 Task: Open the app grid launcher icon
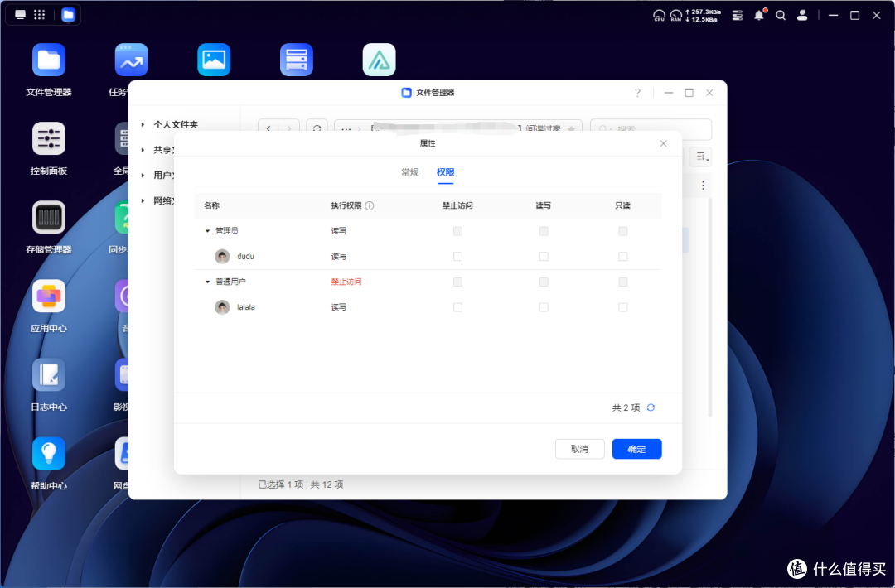click(40, 15)
